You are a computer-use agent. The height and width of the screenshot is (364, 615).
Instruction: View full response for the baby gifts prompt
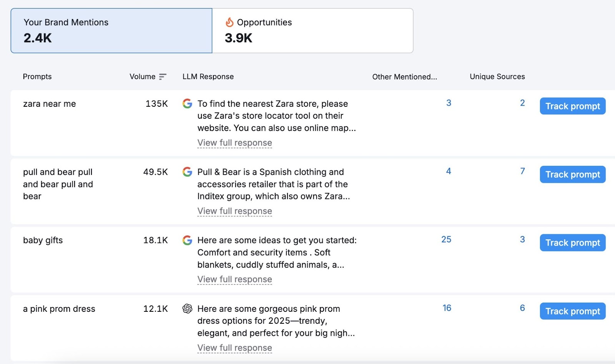click(234, 279)
